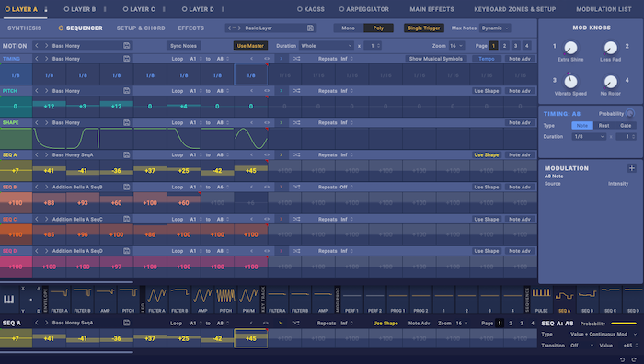The image size is (644, 364).
Task: Toggle Use Shape in the PITCH lane
Action: point(487,91)
